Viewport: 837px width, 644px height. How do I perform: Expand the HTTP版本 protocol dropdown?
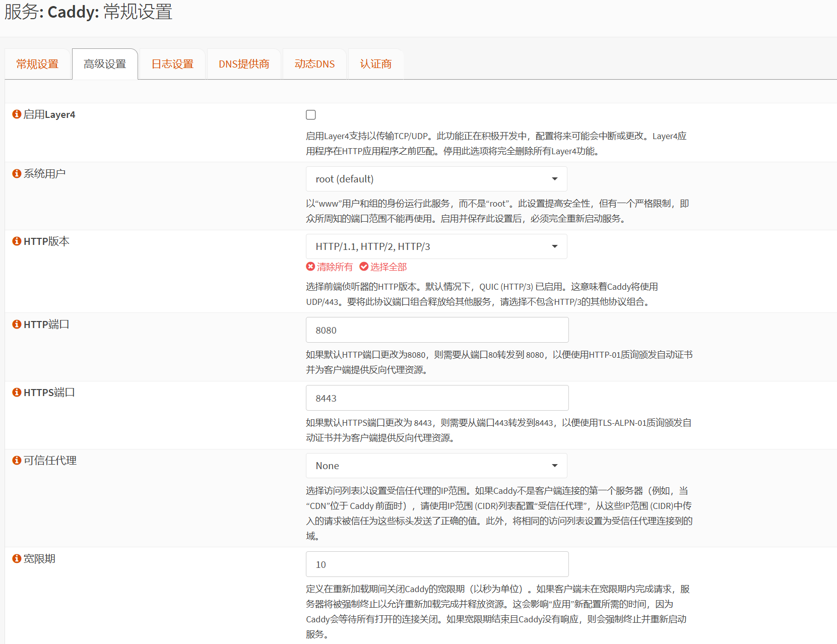click(x=436, y=246)
